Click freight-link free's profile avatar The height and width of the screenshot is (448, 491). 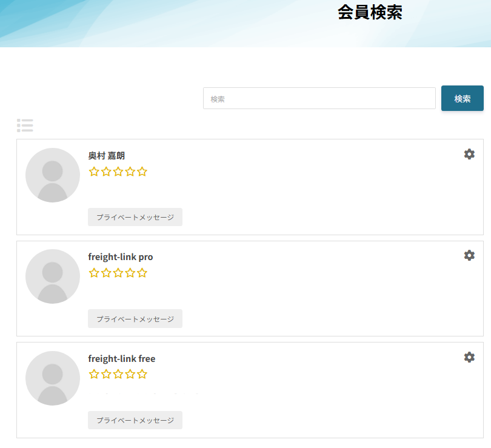pyautogui.click(x=53, y=378)
